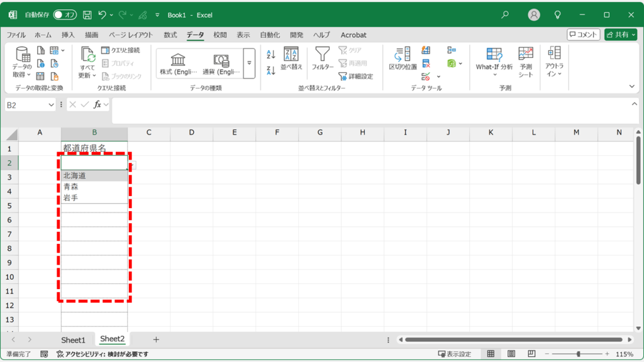Image resolution: width=644 pixels, height=362 pixels.
Task: Open クエリと接続 pane
Action: tap(121, 50)
